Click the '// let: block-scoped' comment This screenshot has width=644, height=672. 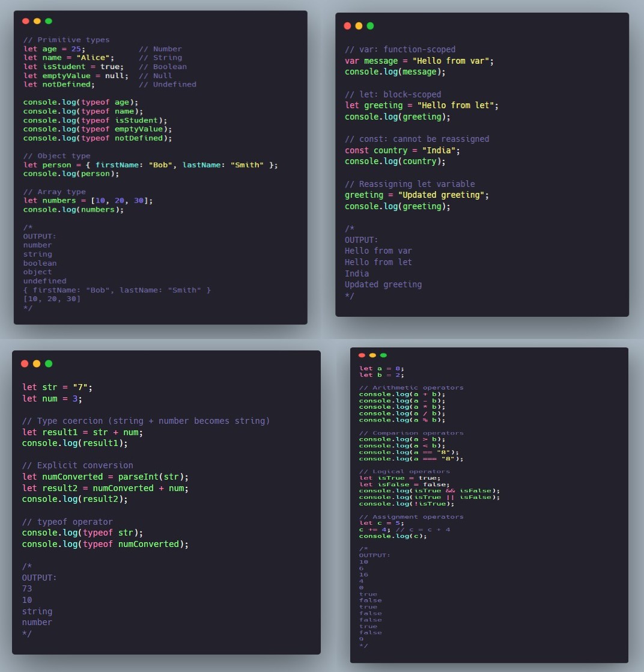coord(393,95)
